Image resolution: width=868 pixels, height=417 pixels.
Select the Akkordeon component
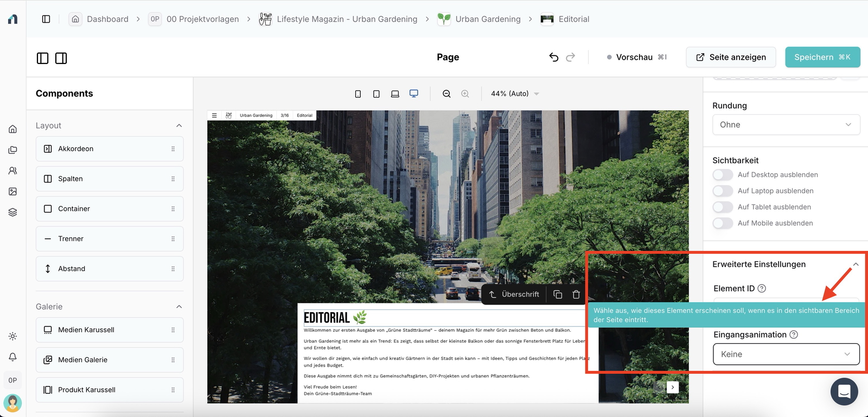[109, 149]
